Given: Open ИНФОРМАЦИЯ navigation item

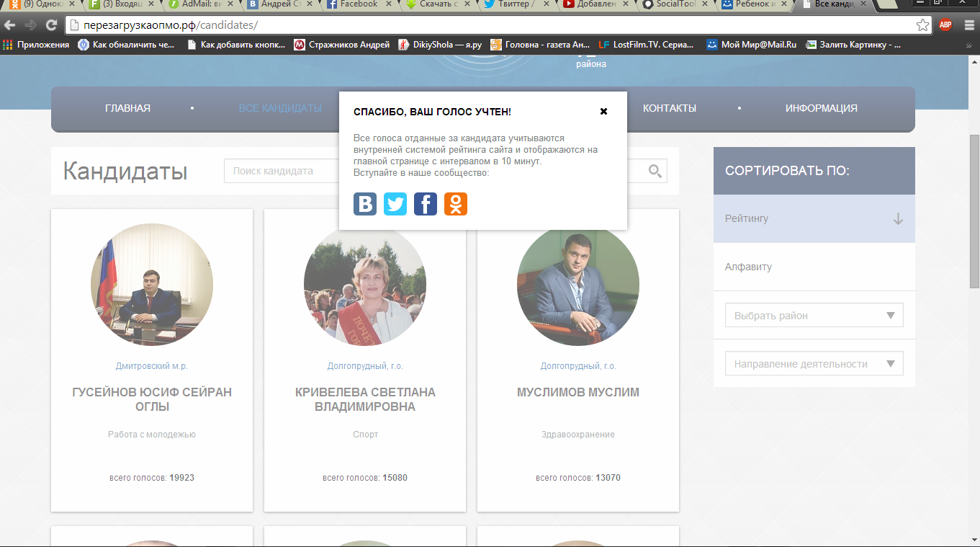Looking at the screenshot, I should [822, 108].
